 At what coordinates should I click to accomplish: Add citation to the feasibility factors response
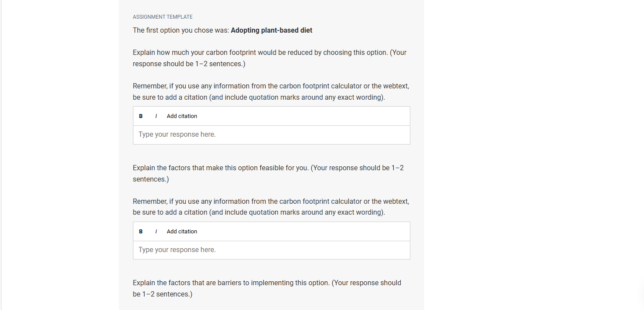coord(182,232)
